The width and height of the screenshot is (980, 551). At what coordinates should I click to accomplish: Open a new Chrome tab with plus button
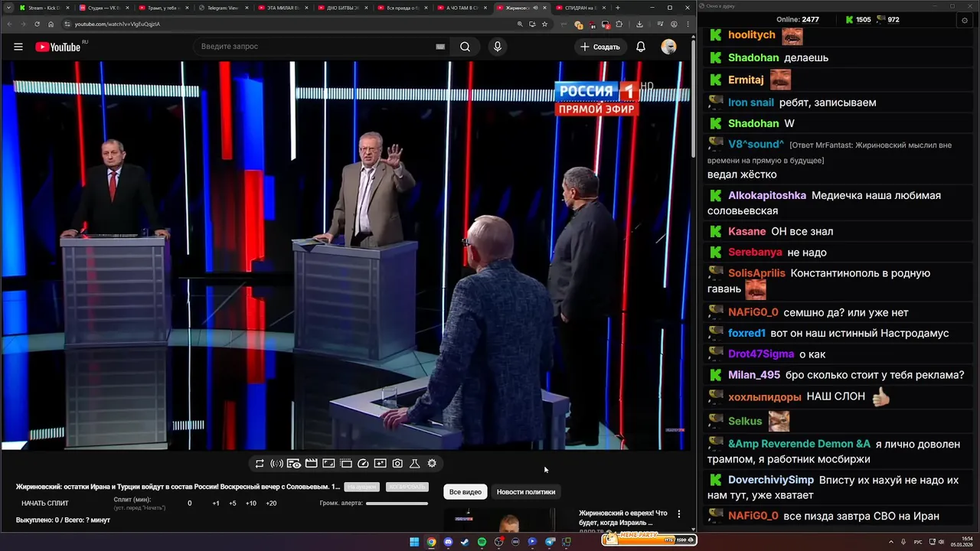point(618,8)
